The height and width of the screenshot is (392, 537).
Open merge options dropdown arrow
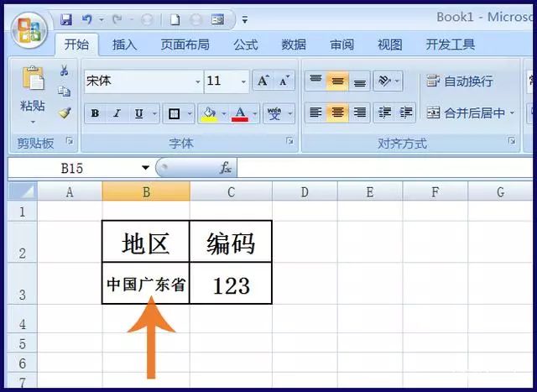(513, 112)
